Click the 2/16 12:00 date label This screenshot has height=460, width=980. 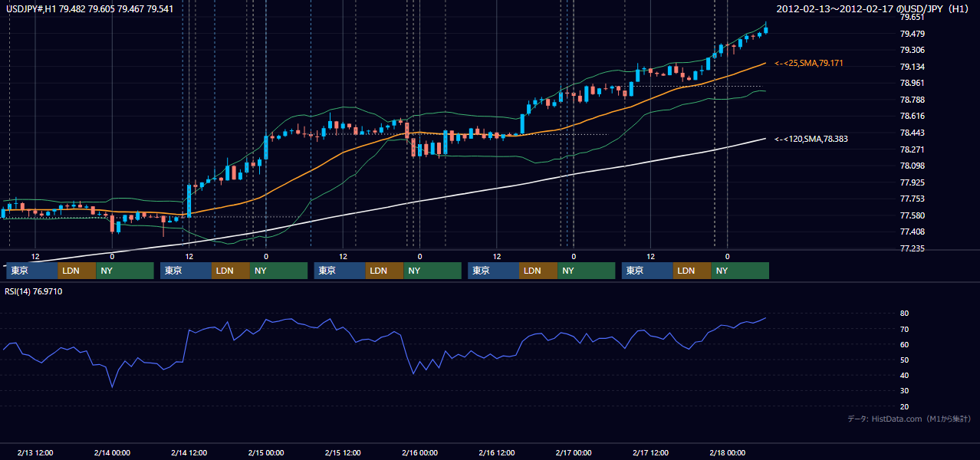tap(496, 452)
